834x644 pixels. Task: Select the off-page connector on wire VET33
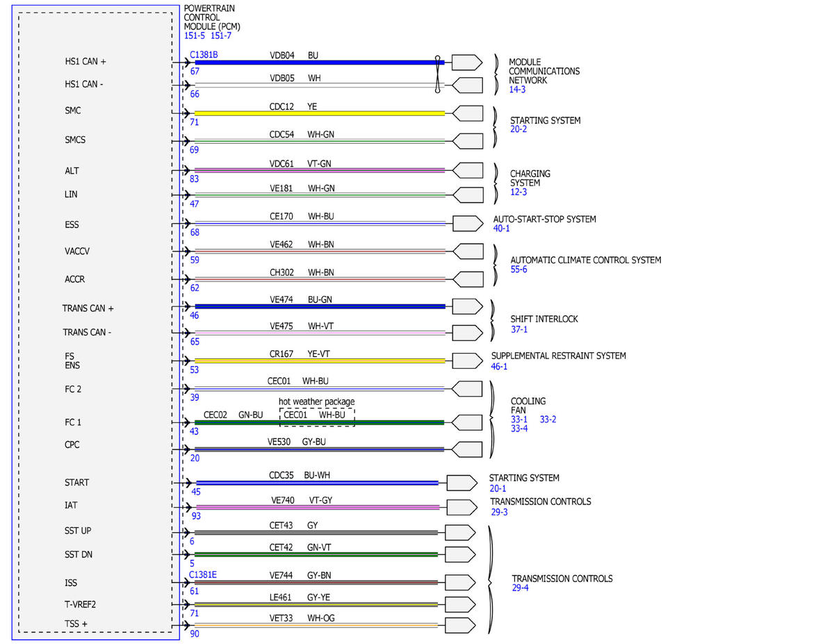460,625
